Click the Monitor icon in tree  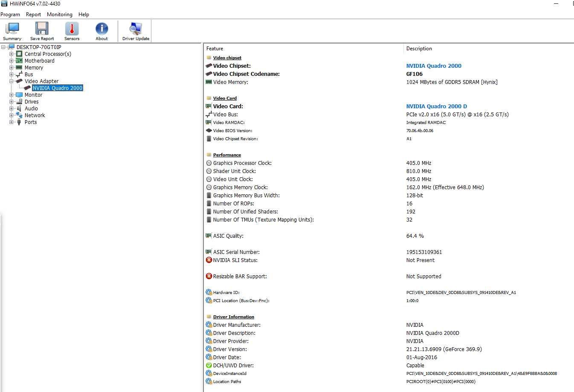click(x=19, y=95)
